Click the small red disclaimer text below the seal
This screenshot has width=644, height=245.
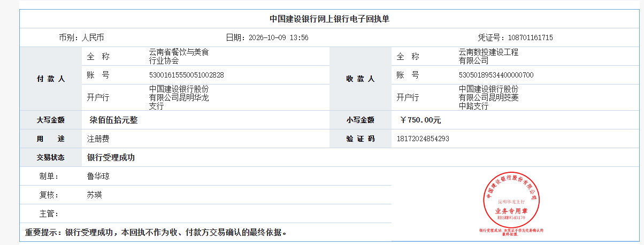pos(511,232)
